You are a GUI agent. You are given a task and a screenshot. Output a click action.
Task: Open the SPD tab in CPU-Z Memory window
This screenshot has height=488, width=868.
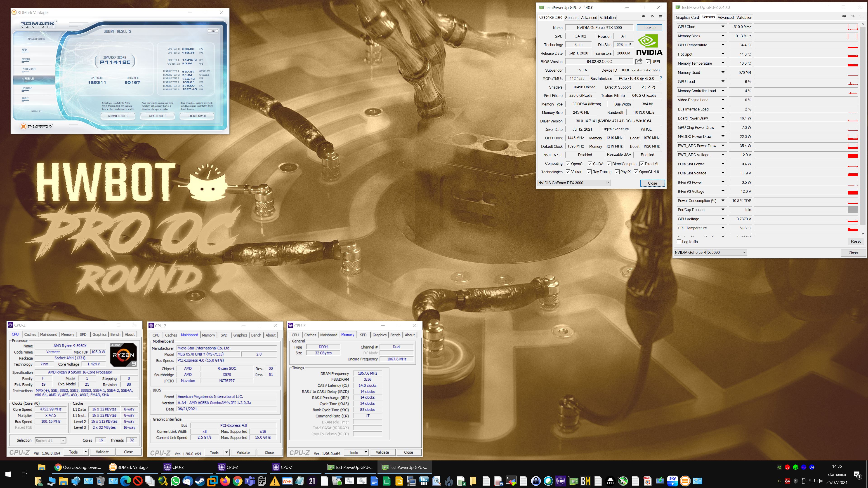[x=363, y=335]
